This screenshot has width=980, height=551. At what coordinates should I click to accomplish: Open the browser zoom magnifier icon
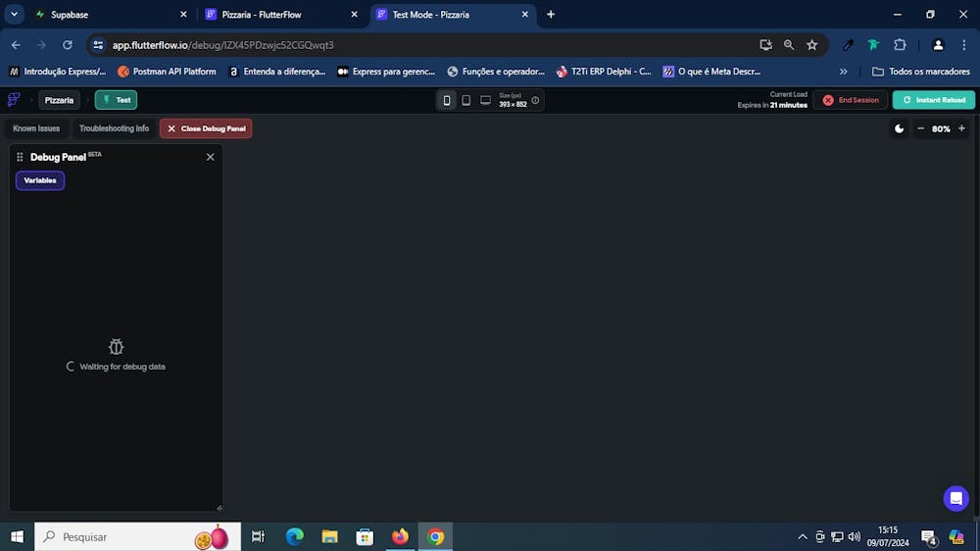789,45
